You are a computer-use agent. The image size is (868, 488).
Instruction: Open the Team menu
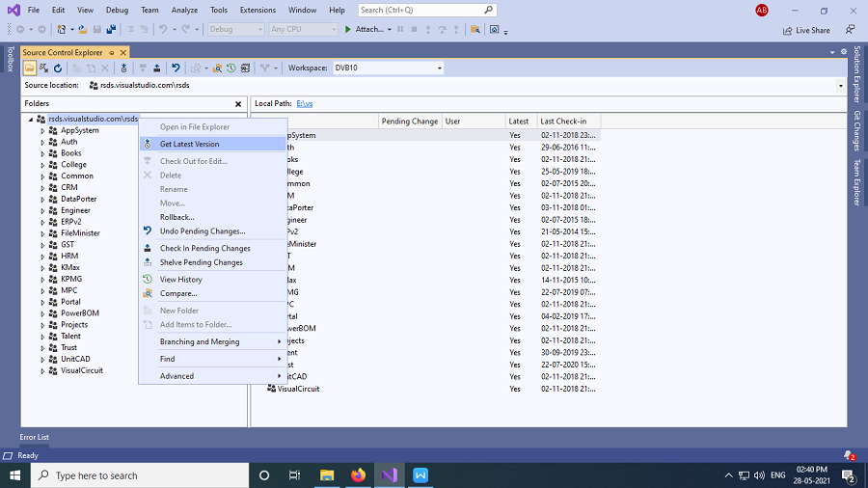[149, 10]
